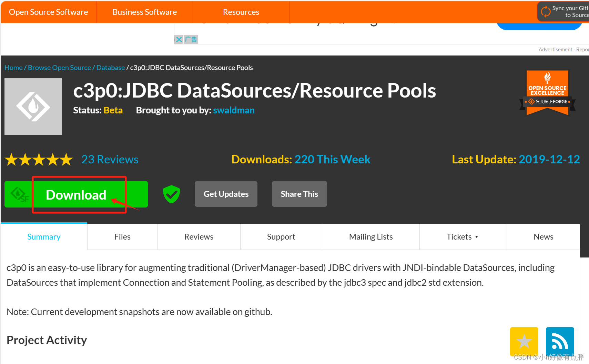Switch to the Reviews tab
Image resolution: width=589 pixels, height=364 pixels.
pyautogui.click(x=199, y=237)
